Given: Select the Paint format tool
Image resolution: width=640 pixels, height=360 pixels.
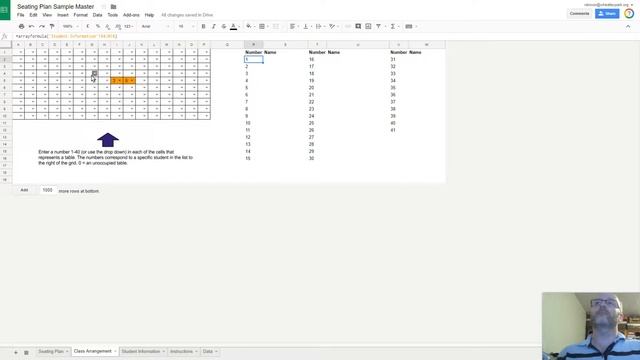Looking at the screenshot, I should tap(52, 26).
